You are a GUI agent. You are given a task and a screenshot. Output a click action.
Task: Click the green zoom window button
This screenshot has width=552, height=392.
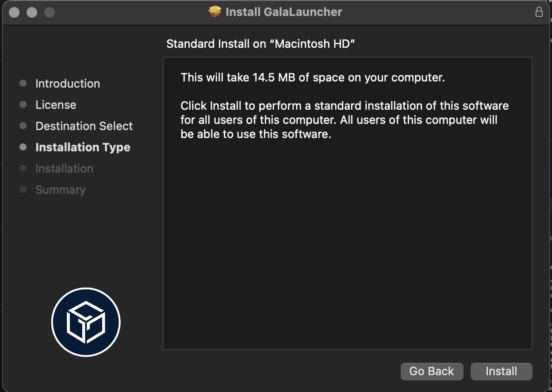coord(50,12)
